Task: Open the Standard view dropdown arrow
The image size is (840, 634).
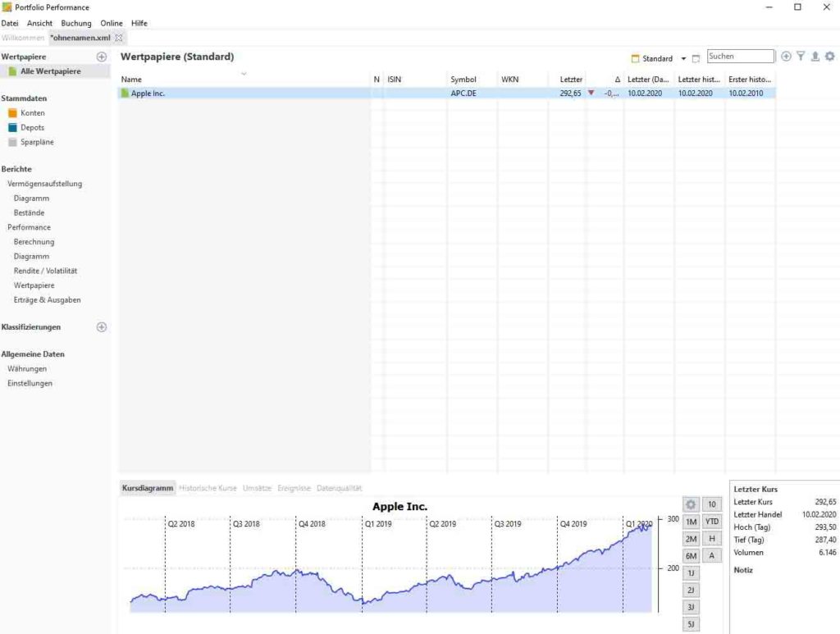Action: pos(683,58)
